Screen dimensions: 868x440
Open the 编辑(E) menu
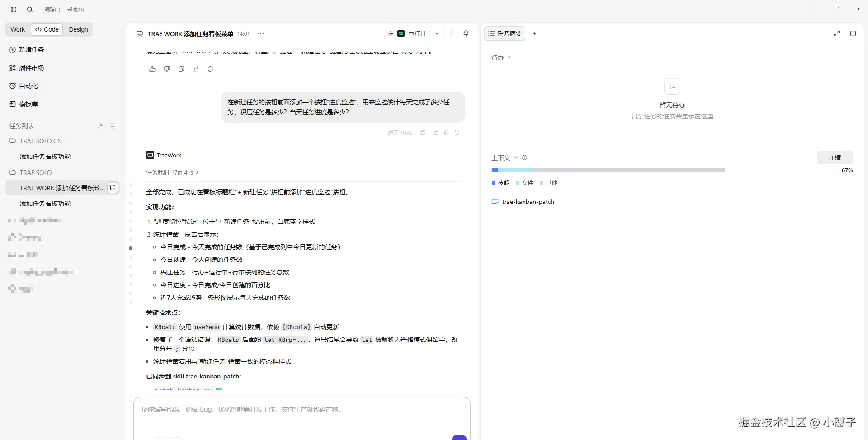[x=52, y=9]
